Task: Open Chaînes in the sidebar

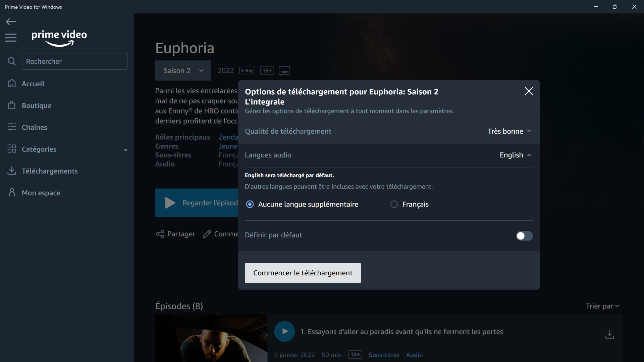Action: click(x=28, y=127)
